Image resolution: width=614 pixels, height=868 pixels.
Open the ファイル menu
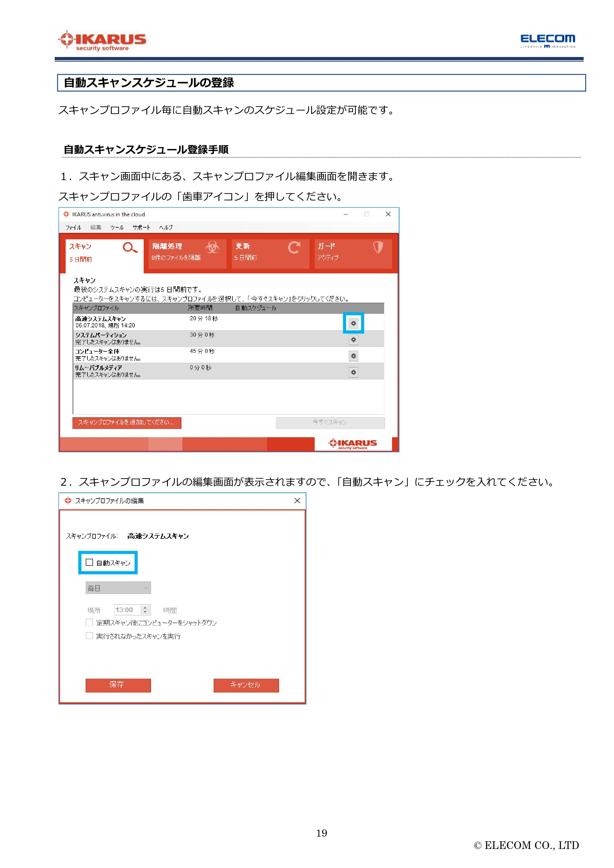[x=73, y=227]
